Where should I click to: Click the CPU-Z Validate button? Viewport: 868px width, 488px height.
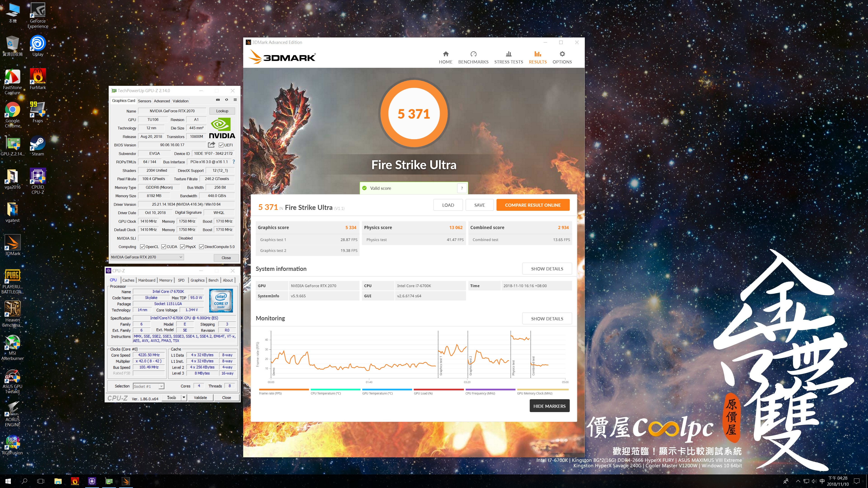pyautogui.click(x=200, y=397)
